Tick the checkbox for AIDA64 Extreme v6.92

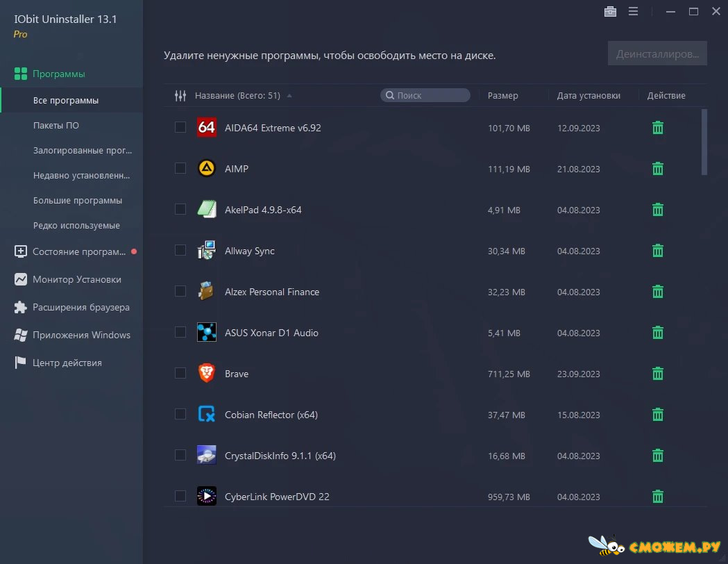pos(180,127)
